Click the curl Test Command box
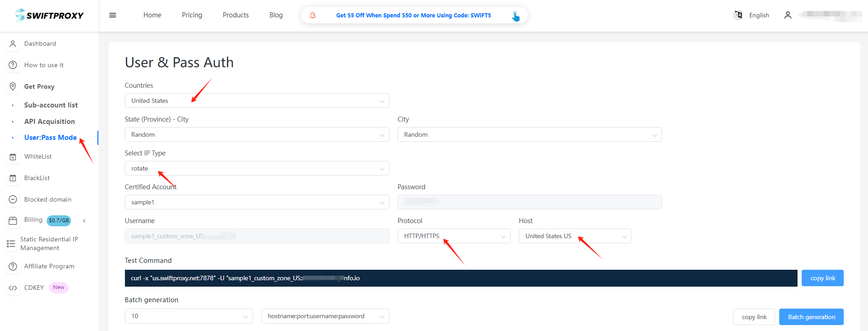868x331 pixels. [x=461, y=278]
